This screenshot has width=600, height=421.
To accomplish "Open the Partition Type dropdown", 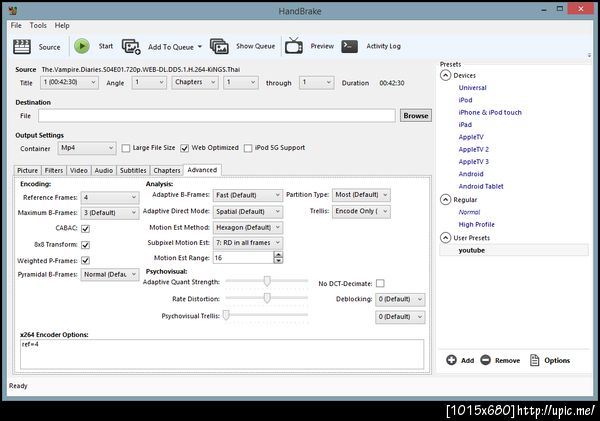I will coord(361,195).
